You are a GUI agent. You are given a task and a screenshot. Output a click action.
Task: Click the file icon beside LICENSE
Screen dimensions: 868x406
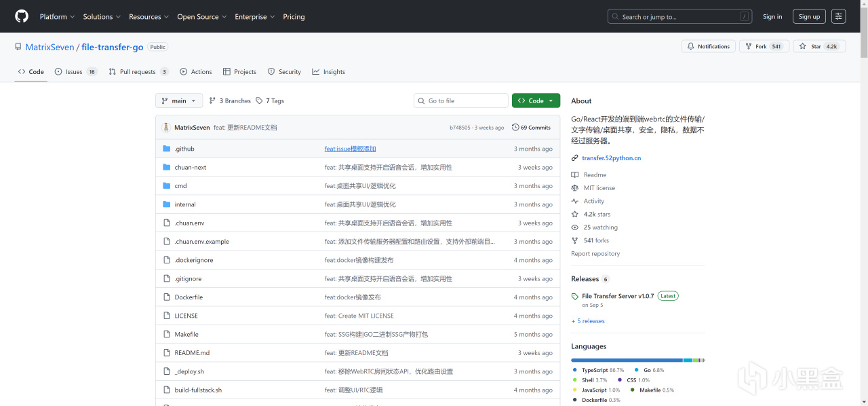pyautogui.click(x=167, y=316)
